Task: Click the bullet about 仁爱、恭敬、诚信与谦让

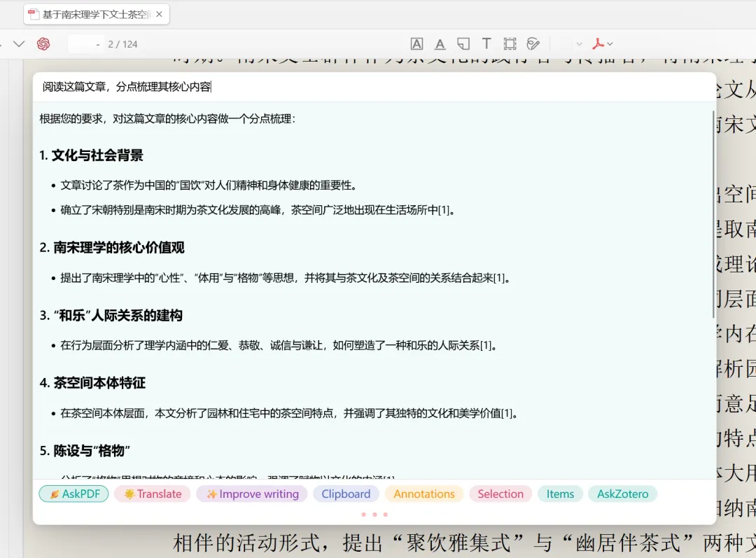Action: pyautogui.click(x=279, y=345)
